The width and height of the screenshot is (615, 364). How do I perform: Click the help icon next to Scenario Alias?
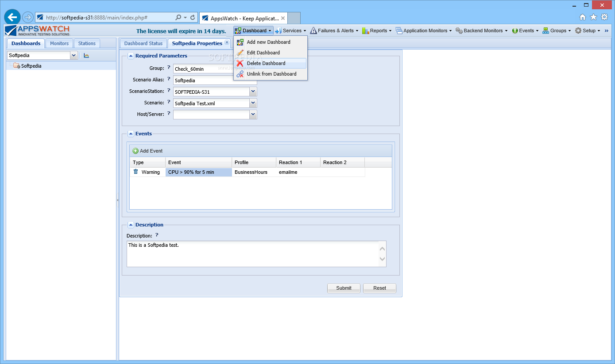169,79
